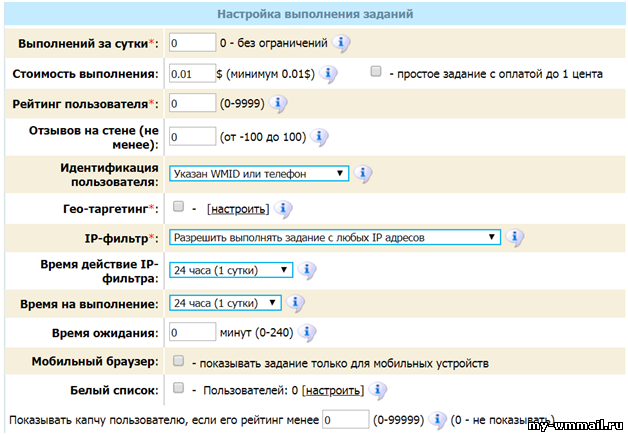This screenshot has height=435, width=628.
Task: Toggle the Белый список checkbox
Action: (x=178, y=388)
